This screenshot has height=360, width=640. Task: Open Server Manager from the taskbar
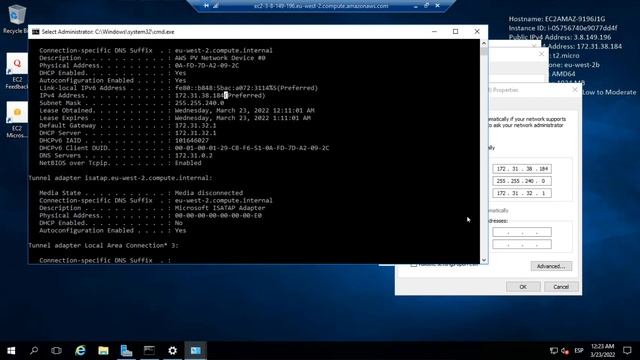(x=126, y=350)
